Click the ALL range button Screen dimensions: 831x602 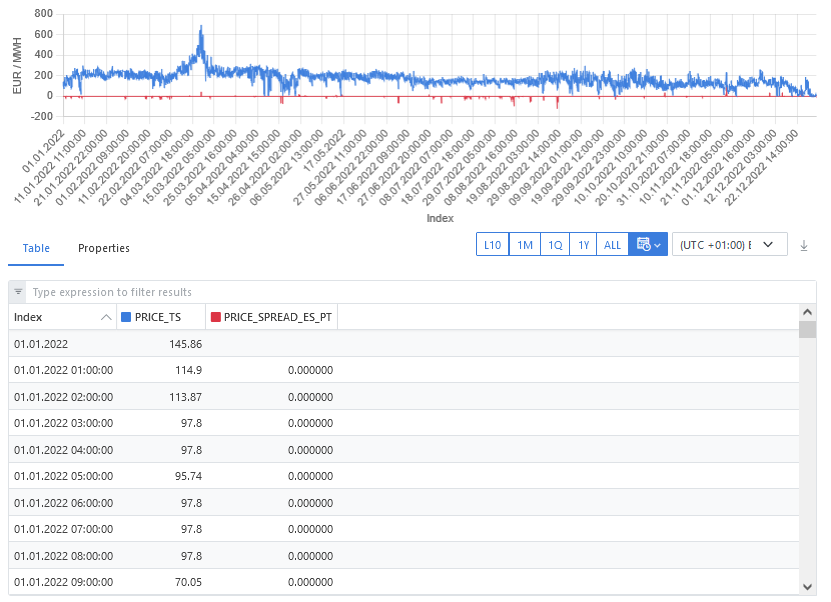[x=612, y=245]
